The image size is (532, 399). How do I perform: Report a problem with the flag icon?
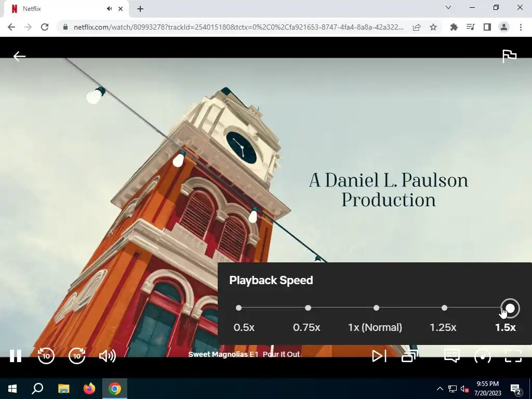pos(509,56)
